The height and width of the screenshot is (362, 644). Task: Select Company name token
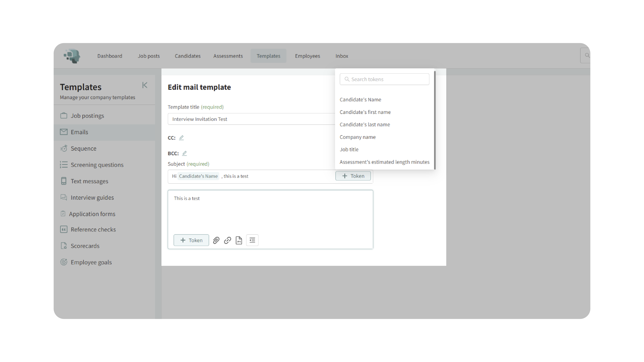357,137
